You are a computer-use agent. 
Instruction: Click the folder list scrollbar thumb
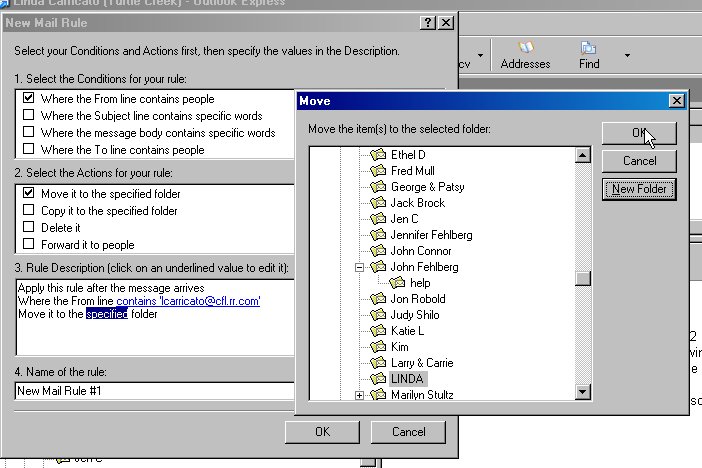click(x=582, y=278)
